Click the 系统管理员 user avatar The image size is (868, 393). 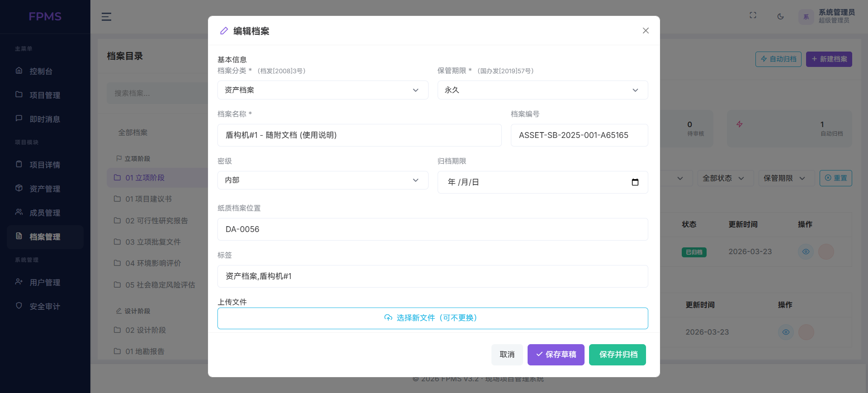[x=806, y=17]
